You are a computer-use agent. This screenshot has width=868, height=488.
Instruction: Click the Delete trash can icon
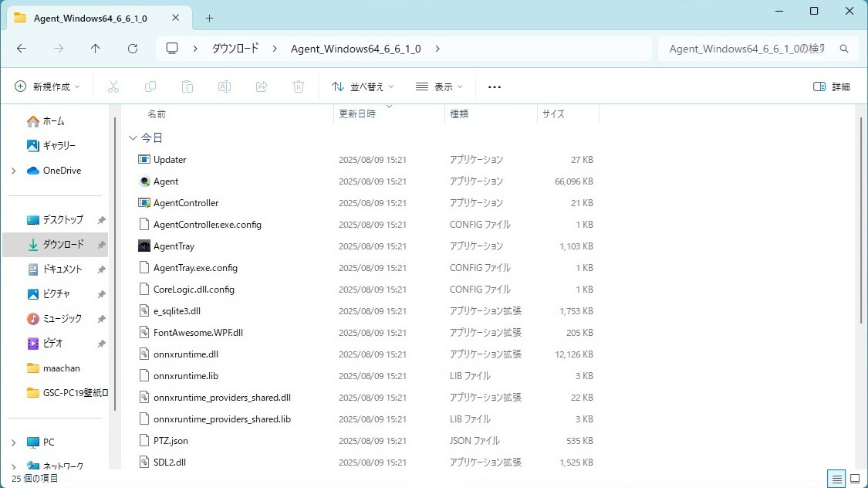[299, 86]
